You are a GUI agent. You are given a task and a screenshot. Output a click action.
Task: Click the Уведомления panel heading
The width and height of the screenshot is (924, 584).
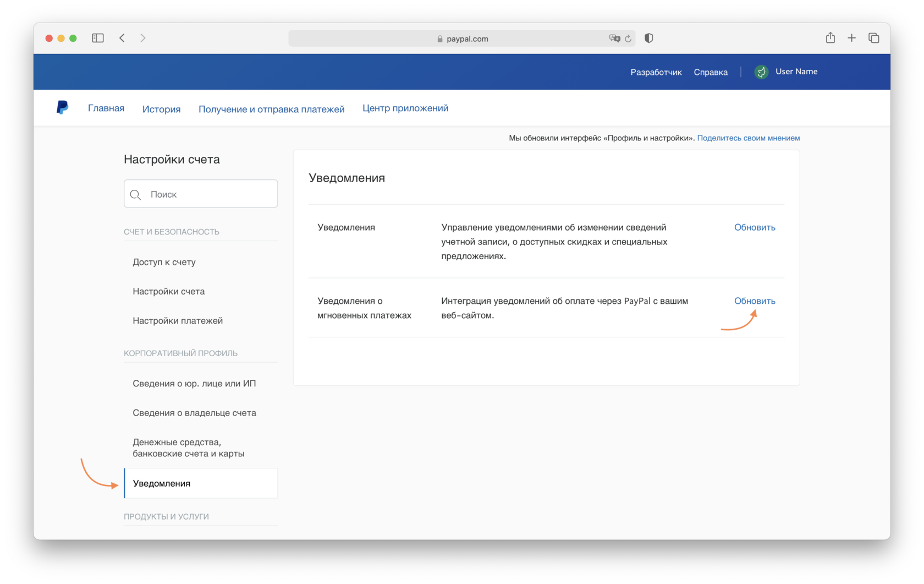(x=347, y=178)
